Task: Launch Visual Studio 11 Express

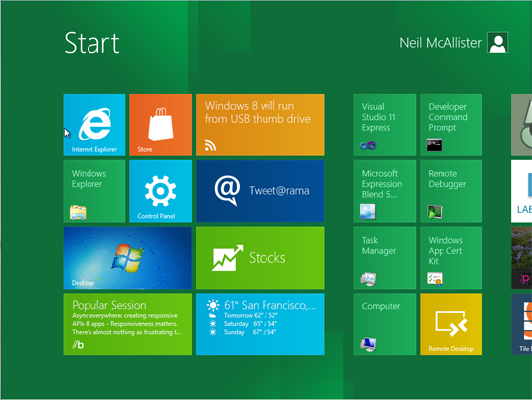Action: (x=385, y=124)
